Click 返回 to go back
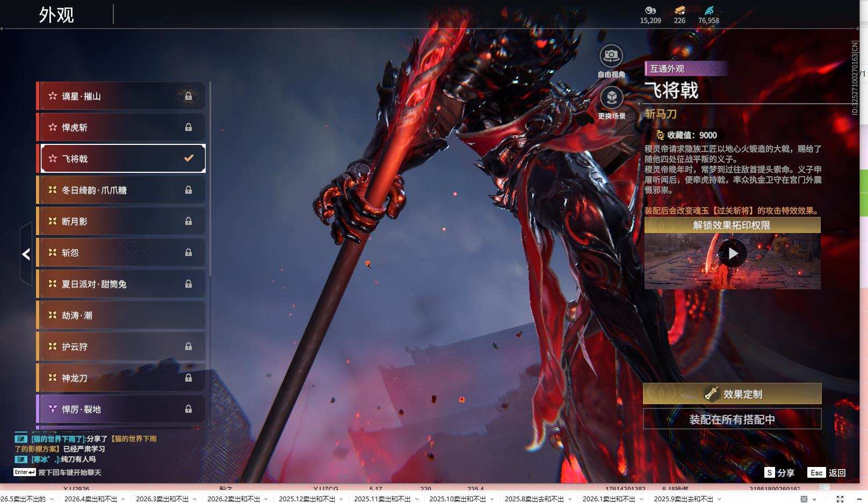 (x=837, y=473)
